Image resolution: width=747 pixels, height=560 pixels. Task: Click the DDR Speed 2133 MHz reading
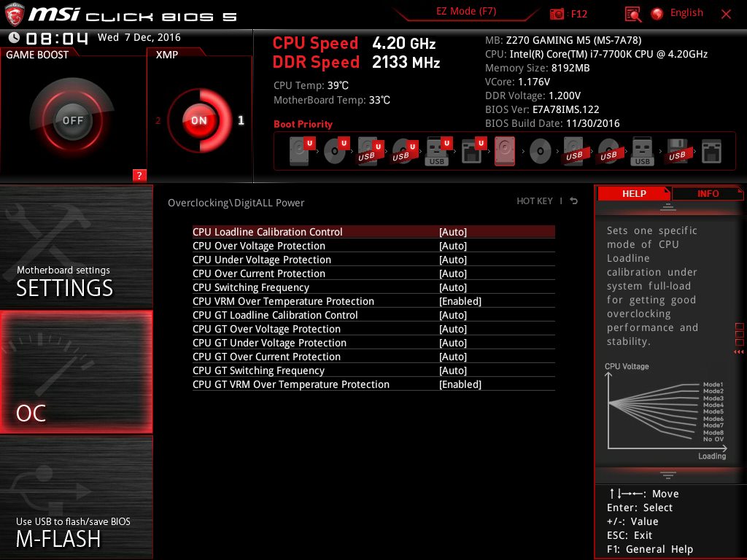pos(356,63)
